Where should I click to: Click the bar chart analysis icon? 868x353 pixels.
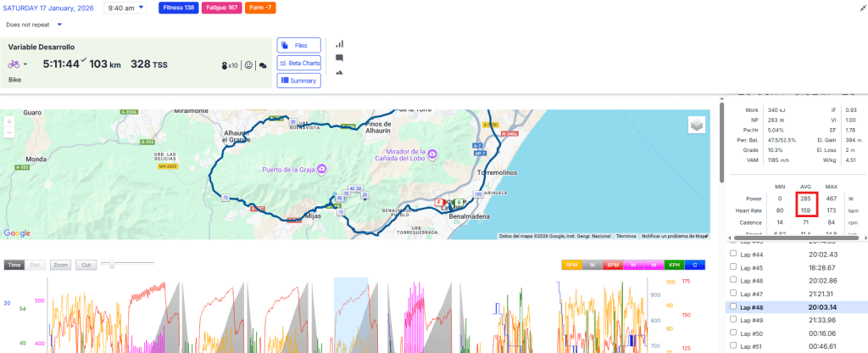coord(339,43)
